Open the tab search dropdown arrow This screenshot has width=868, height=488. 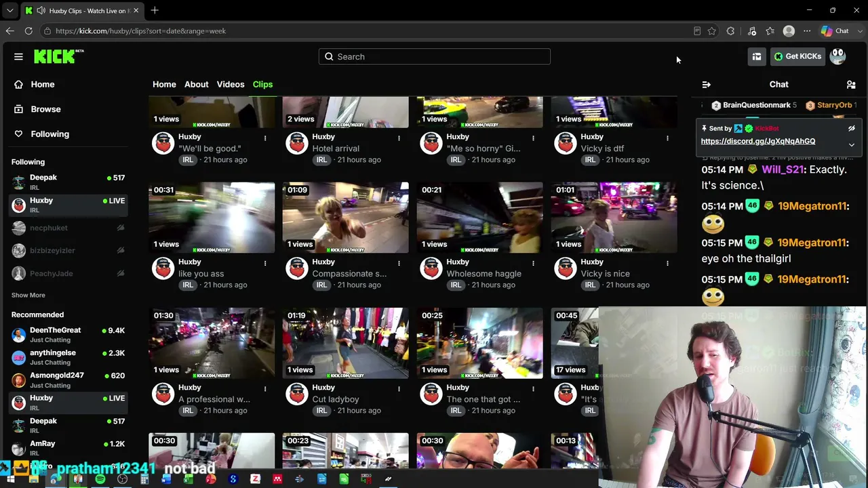(9, 10)
